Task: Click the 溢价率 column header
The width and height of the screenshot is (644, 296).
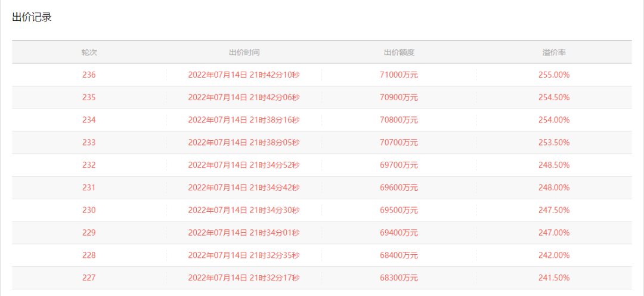Action: tap(554, 53)
